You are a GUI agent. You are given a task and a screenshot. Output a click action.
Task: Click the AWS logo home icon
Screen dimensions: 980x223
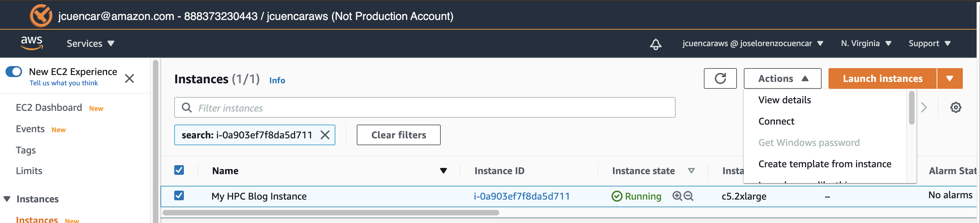click(x=32, y=43)
